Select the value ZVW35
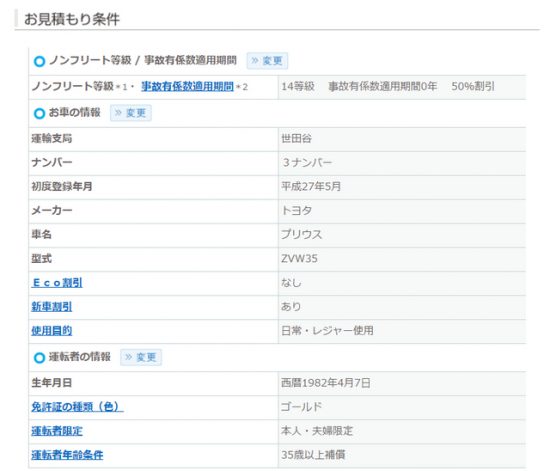Image resolution: width=550 pixels, height=471 pixels. [x=299, y=259]
